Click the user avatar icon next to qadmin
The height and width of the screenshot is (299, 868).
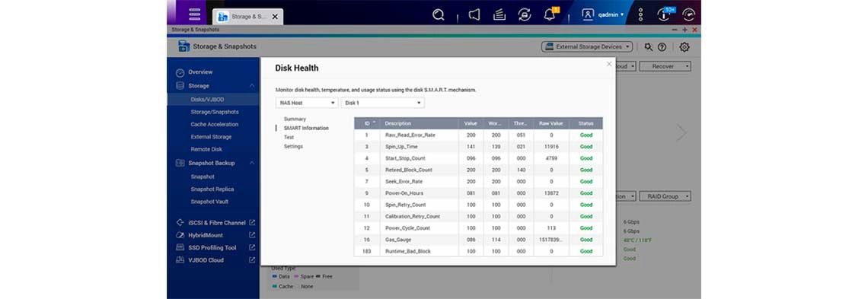point(588,14)
